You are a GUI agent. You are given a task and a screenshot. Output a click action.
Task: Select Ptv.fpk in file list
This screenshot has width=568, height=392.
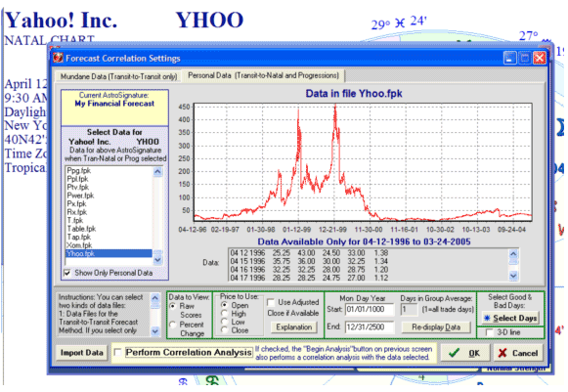pyautogui.click(x=109, y=187)
